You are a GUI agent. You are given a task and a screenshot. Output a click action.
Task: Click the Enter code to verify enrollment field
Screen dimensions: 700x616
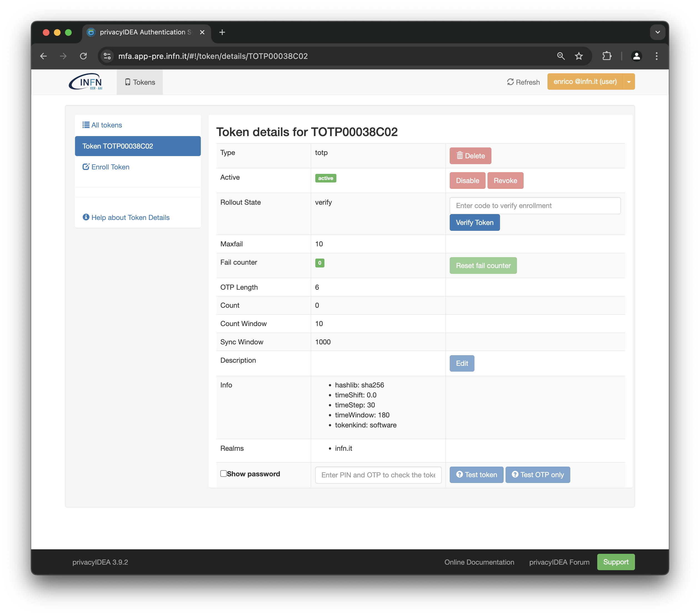(x=534, y=205)
